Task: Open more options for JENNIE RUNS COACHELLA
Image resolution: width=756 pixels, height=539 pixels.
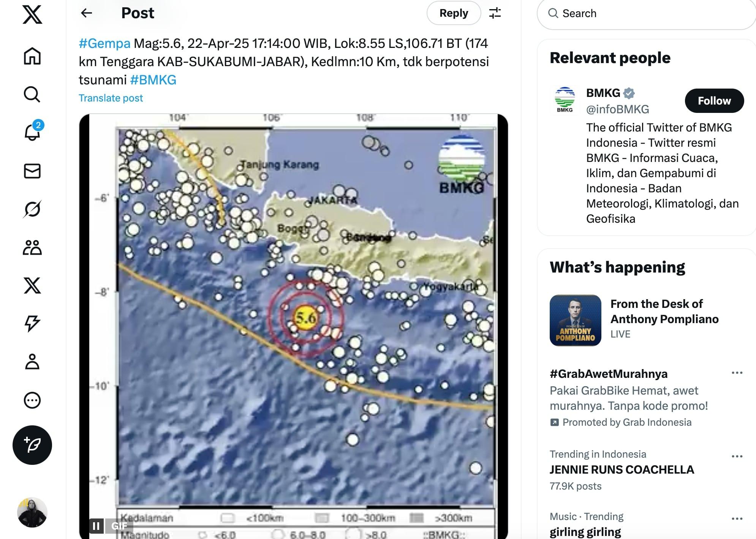Action: tap(737, 457)
